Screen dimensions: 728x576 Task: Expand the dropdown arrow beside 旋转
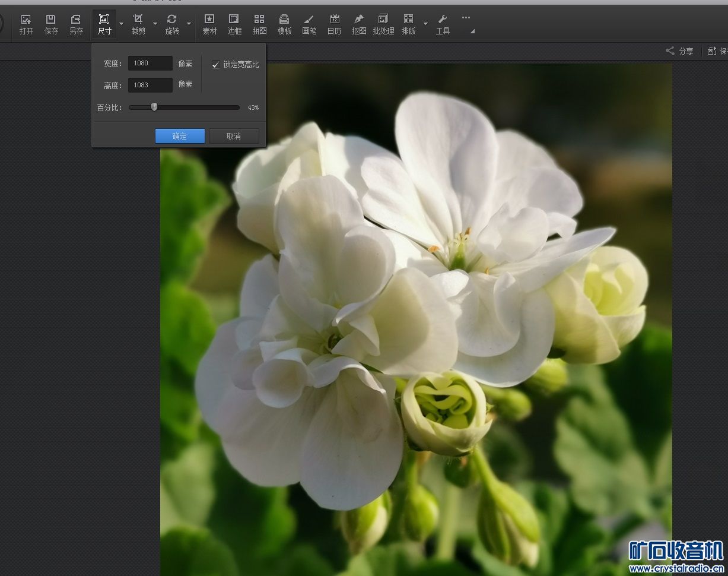[189, 24]
